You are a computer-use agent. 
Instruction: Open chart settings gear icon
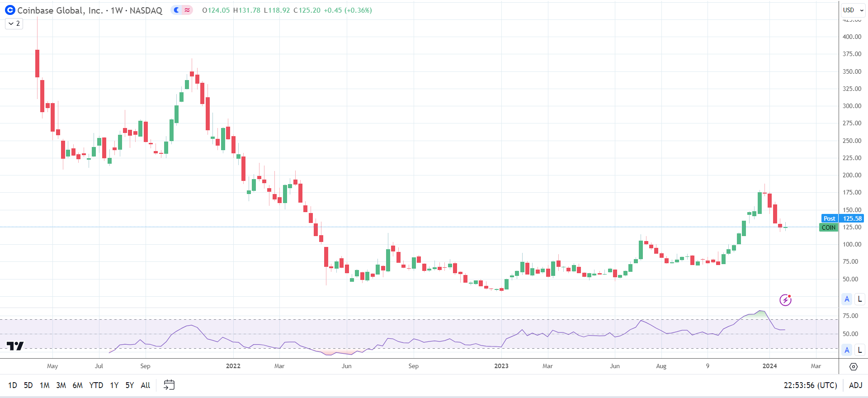(853, 366)
